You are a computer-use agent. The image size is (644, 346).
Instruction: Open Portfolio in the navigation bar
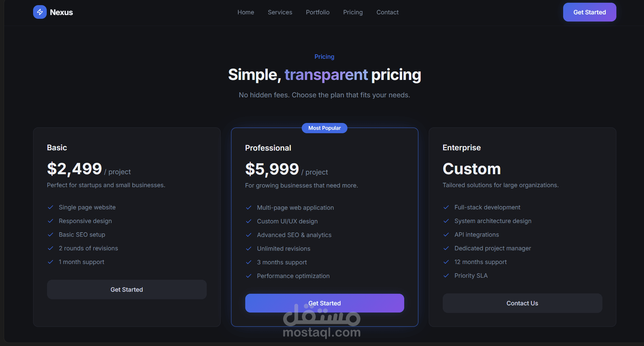[x=318, y=12]
